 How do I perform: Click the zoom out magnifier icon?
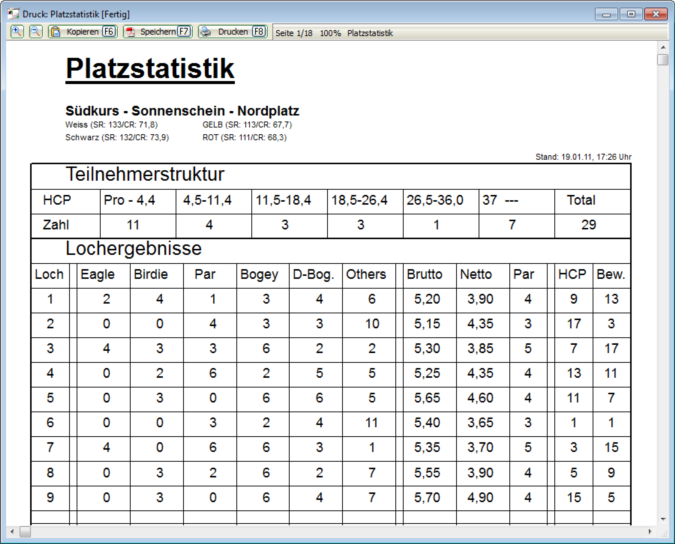(36, 32)
